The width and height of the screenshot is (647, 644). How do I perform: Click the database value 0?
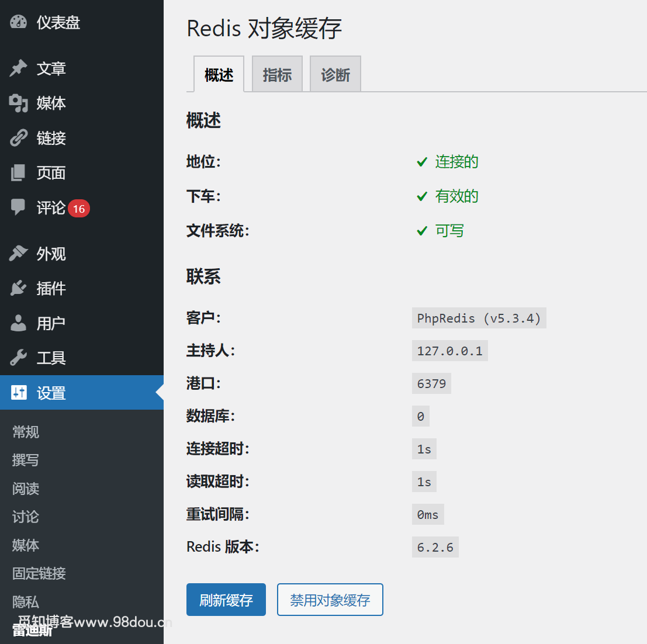(420, 416)
